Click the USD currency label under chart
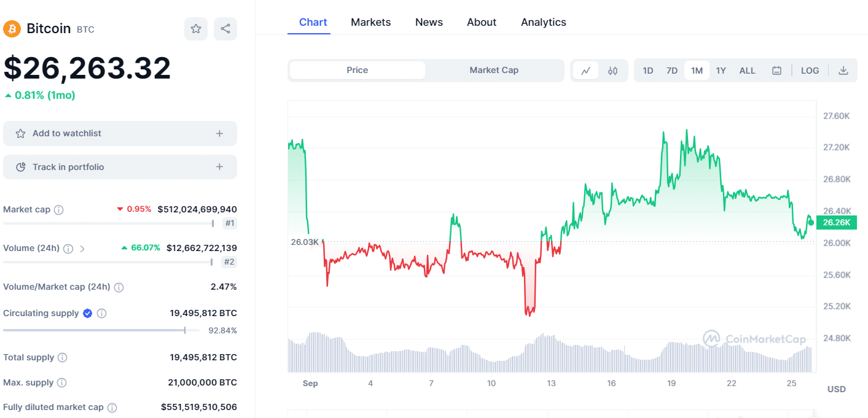This screenshot has height=418, width=868. point(837,389)
